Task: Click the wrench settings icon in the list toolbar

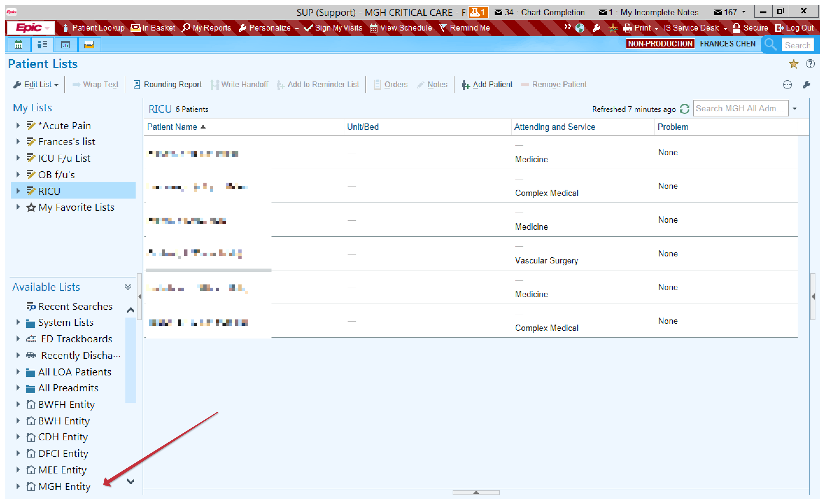Action: (x=806, y=85)
